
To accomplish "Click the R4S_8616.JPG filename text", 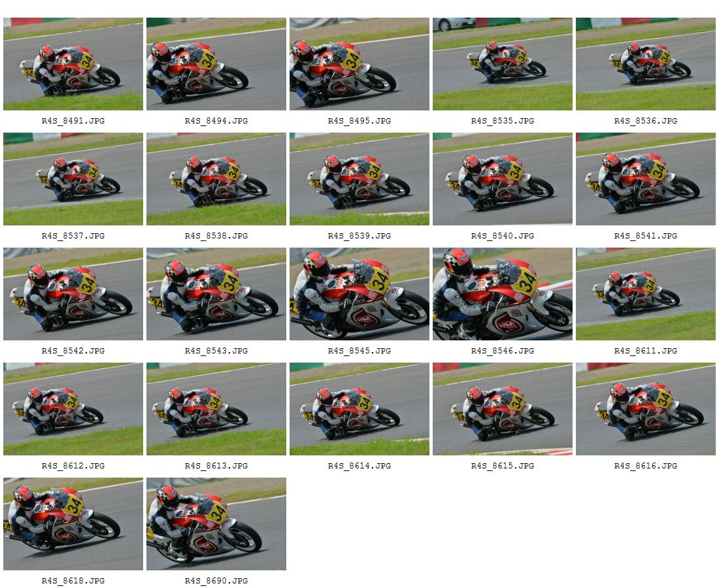I will [x=646, y=466].
